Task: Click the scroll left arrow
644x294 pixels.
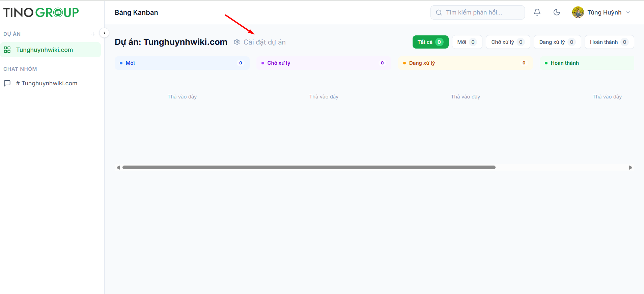Action: click(118, 168)
